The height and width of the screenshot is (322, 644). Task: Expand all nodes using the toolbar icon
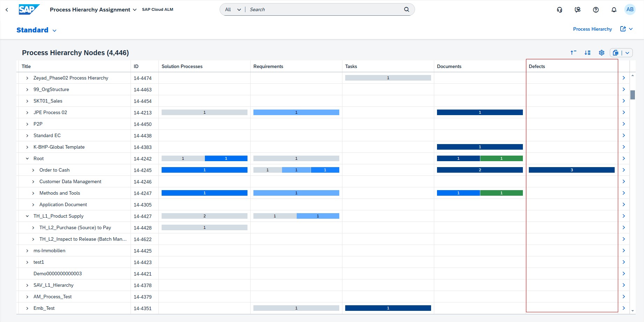point(587,53)
